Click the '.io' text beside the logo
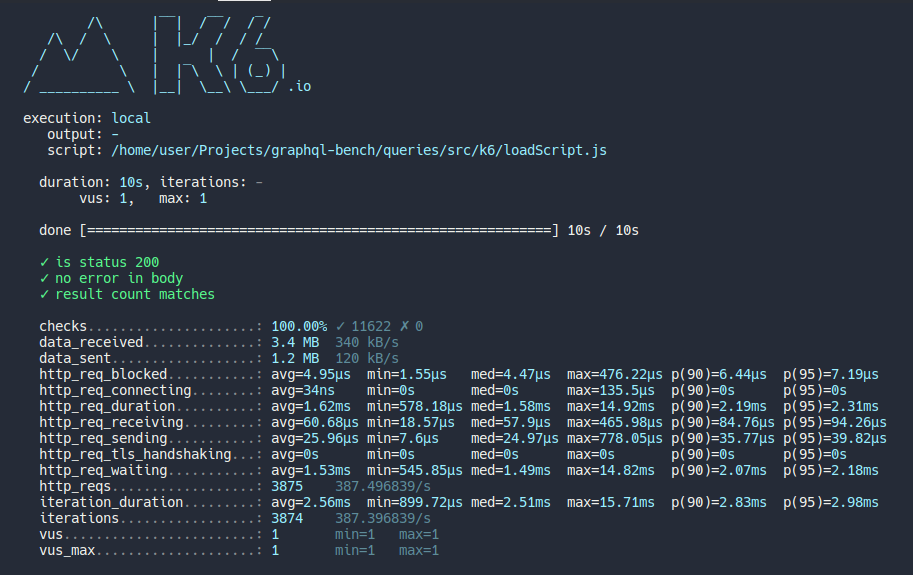The width and height of the screenshot is (913, 575). [x=299, y=87]
